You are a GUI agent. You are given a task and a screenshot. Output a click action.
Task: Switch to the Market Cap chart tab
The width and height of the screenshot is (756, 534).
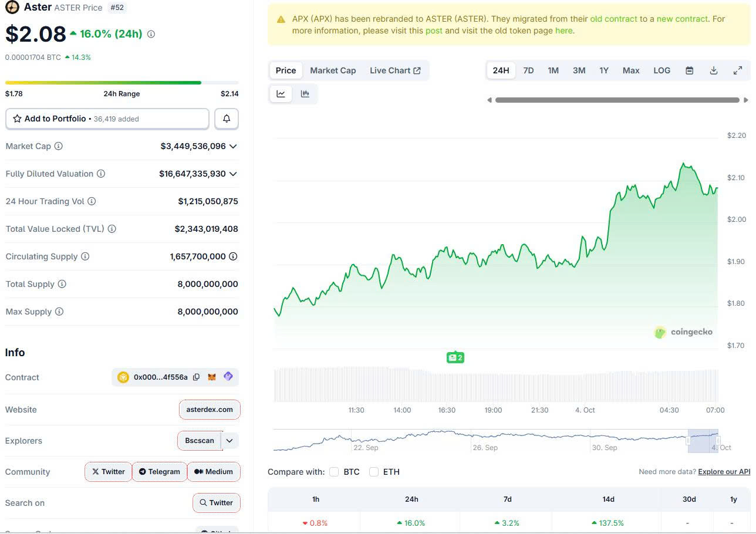pyautogui.click(x=333, y=70)
